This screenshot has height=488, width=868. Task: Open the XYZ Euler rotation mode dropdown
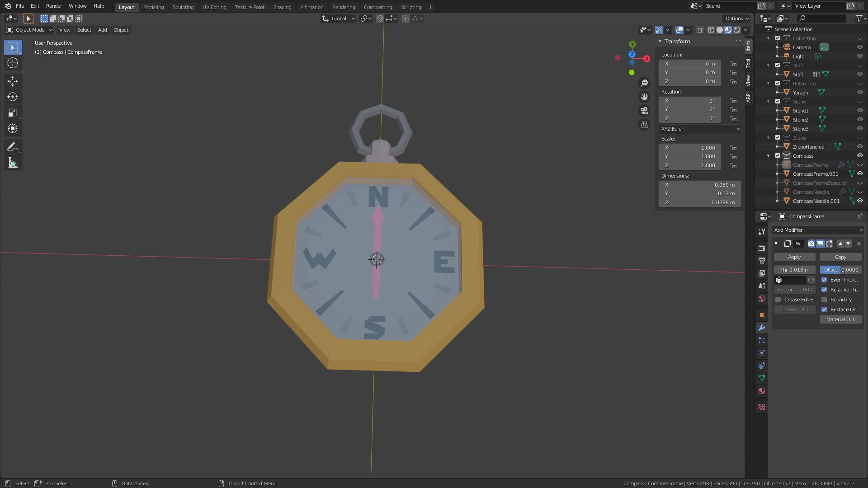[x=700, y=129]
